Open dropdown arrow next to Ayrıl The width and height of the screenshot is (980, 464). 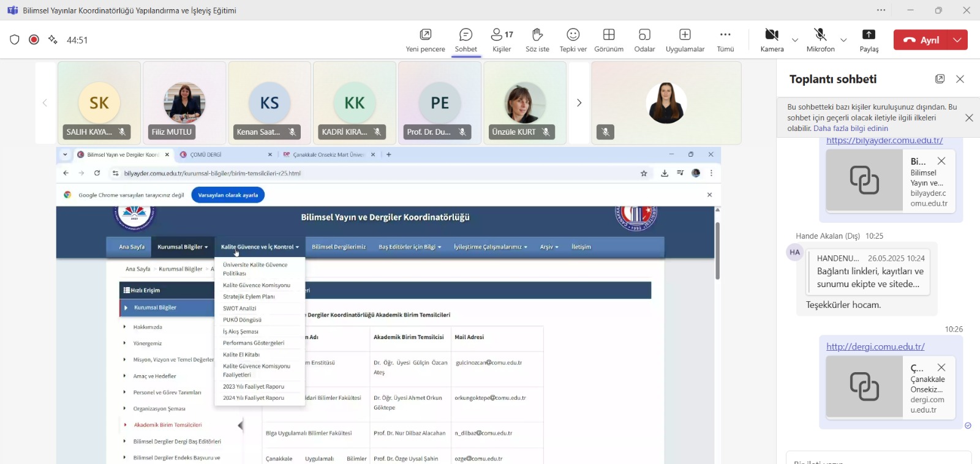click(x=957, y=40)
